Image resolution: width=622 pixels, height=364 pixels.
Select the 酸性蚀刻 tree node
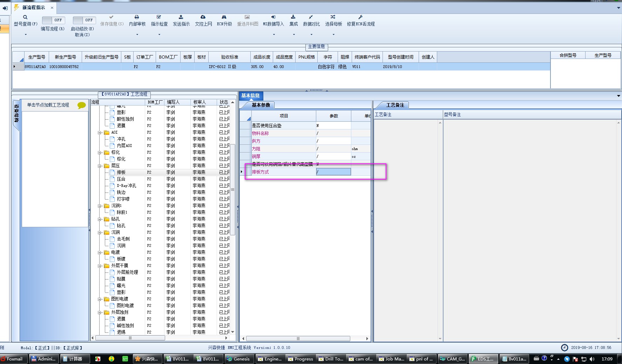[x=125, y=119]
